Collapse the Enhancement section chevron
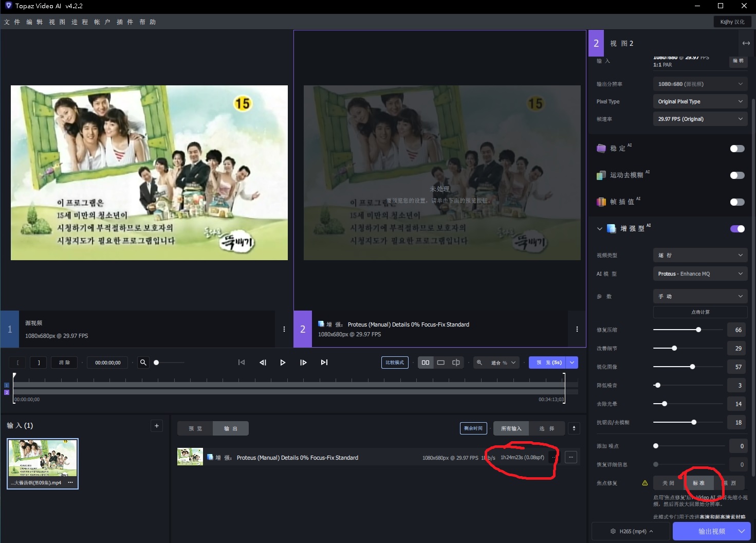This screenshot has height=543, width=756. (599, 229)
